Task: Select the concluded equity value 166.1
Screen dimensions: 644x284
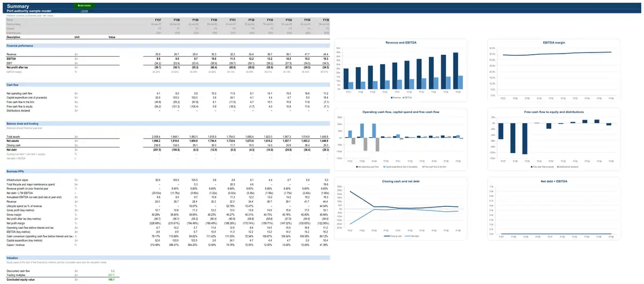Action: point(112,280)
